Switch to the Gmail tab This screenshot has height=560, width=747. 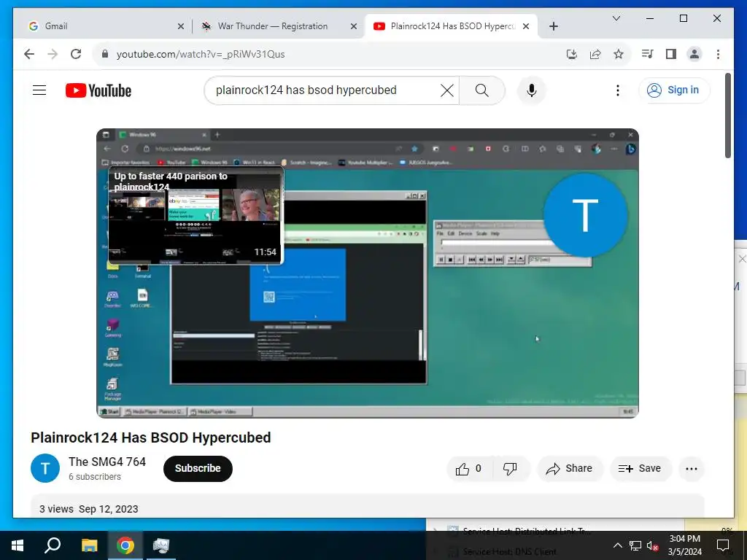click(x=102, y=26)
